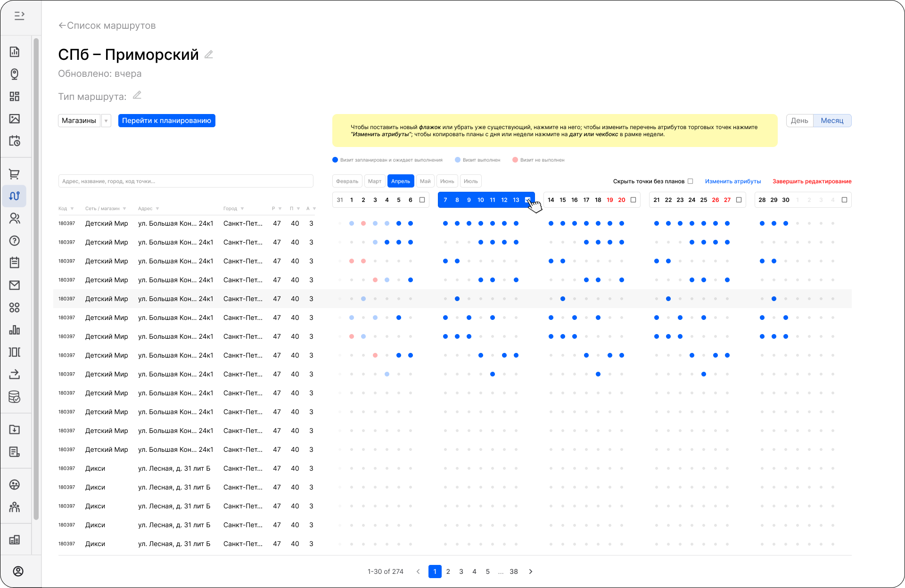
Task: Check the Скрыть точки без планов checkbox
Action: (x=691, y=181)
